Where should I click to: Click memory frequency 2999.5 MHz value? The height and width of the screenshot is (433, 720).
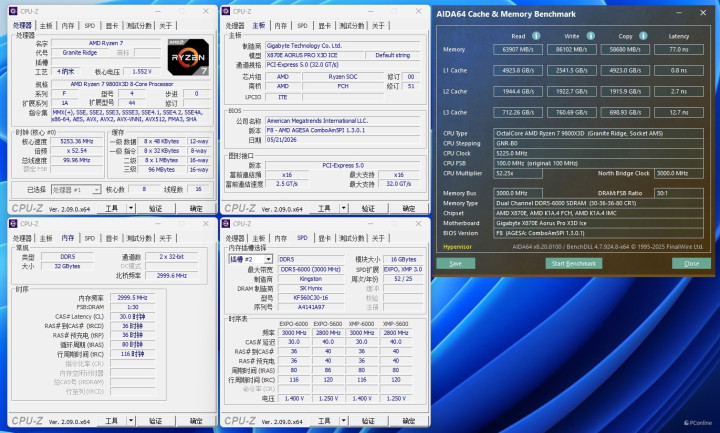point(132,298)
